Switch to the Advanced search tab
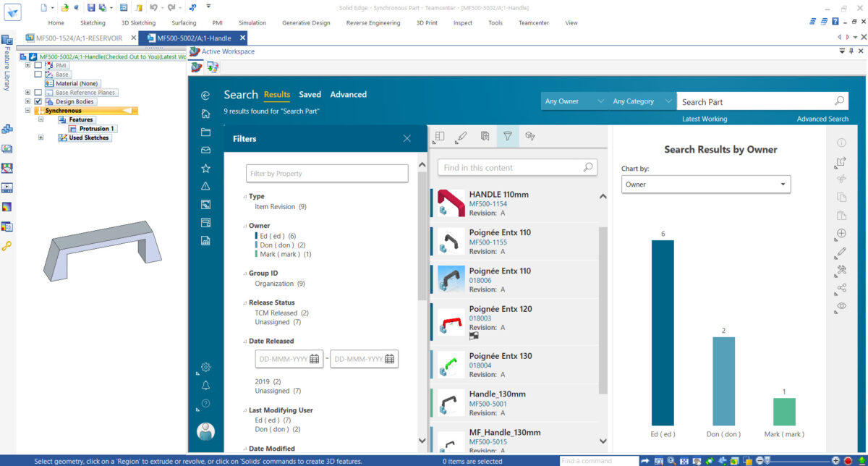Screen dimensions: 868x466 pyautogui.click(x=349, y=95)
